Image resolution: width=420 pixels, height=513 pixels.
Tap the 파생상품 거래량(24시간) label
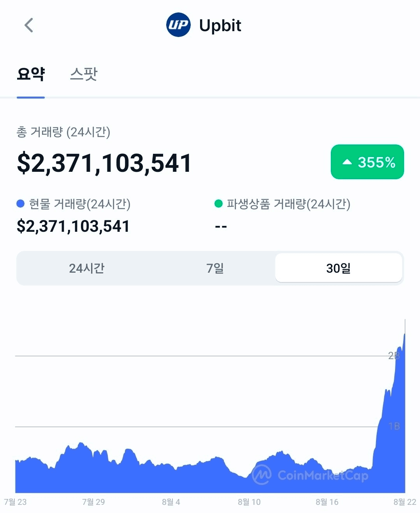click(x=288, y=204)
